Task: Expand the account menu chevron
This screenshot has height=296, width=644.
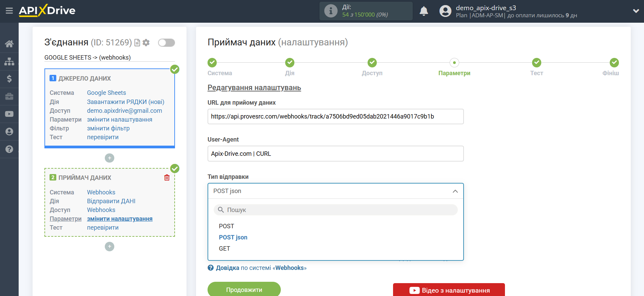Action: (x=636, y=11)
